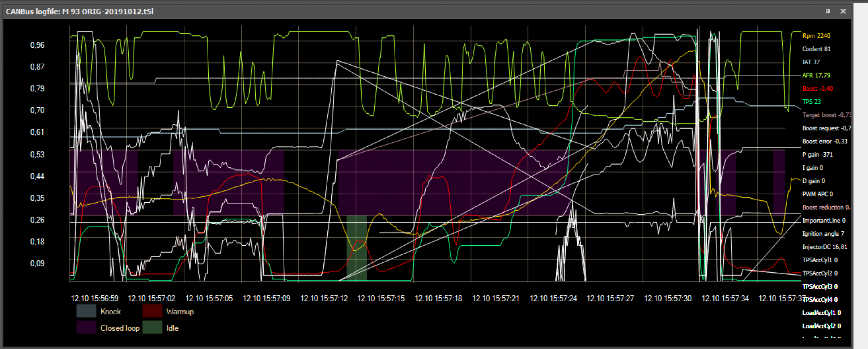
Task: Click the IAT 37 series label
Action: pyautogui.click(x=811, y=62)
